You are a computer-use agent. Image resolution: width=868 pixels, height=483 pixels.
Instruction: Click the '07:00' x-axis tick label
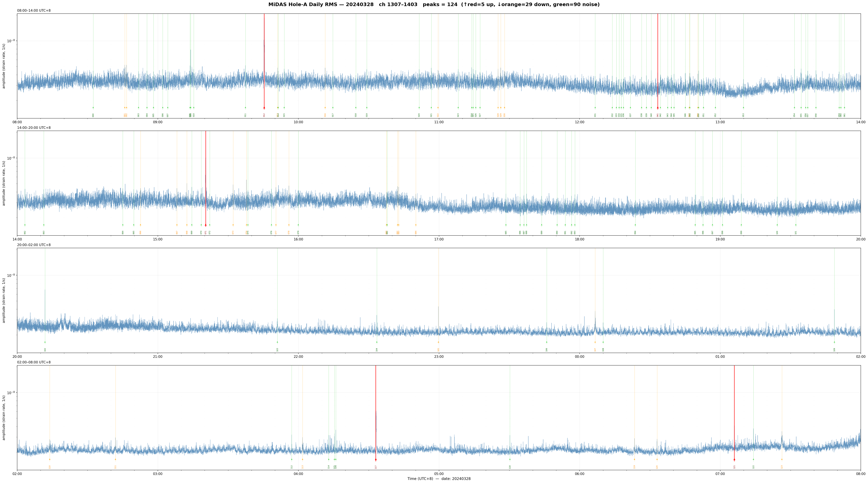(x=720, y=474)
